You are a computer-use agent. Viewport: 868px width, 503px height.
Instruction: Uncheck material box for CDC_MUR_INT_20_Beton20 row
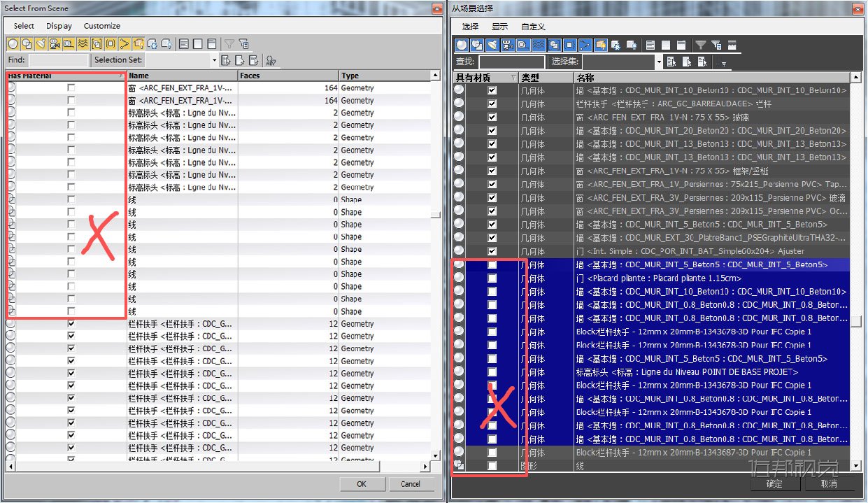492,131
